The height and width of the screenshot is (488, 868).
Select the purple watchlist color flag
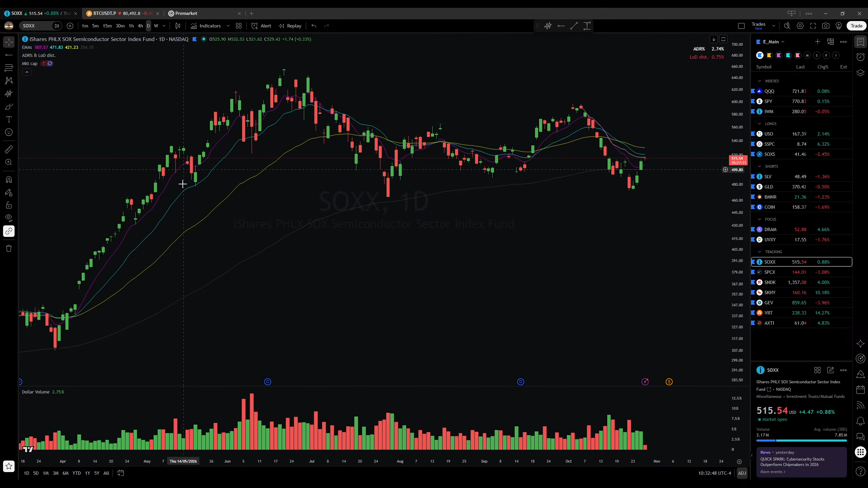tap(779, 55)
